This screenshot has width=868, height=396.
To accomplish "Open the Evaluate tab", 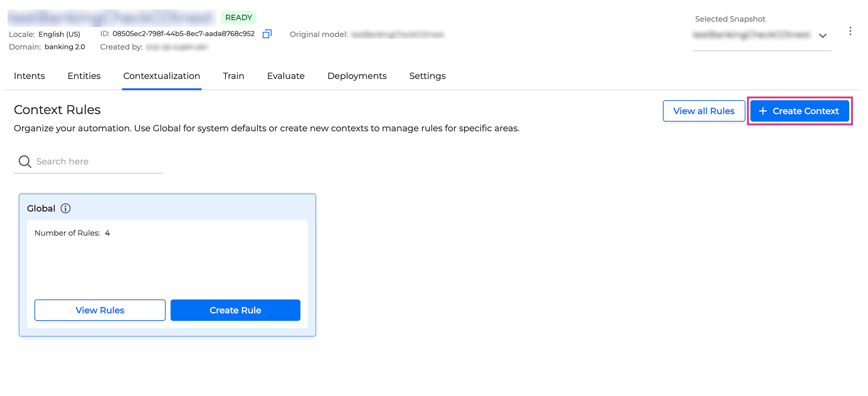I will pyautogui.click(x=286, y=76).
